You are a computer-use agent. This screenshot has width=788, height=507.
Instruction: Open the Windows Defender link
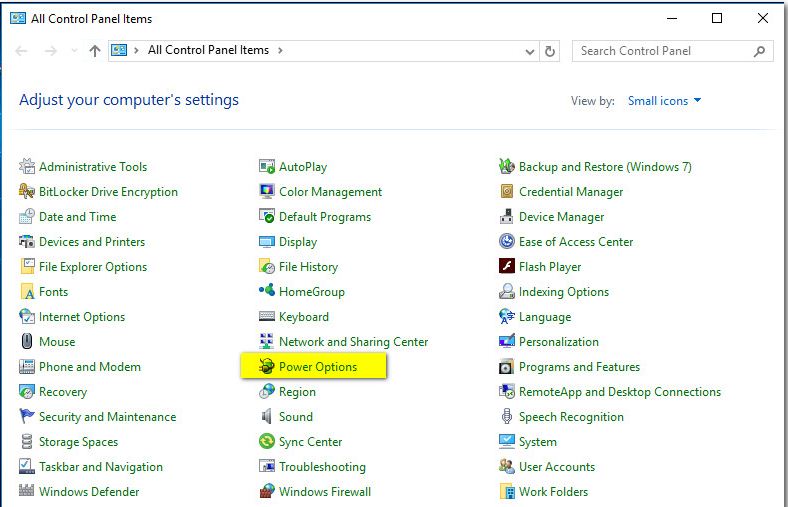pos(89,491)
